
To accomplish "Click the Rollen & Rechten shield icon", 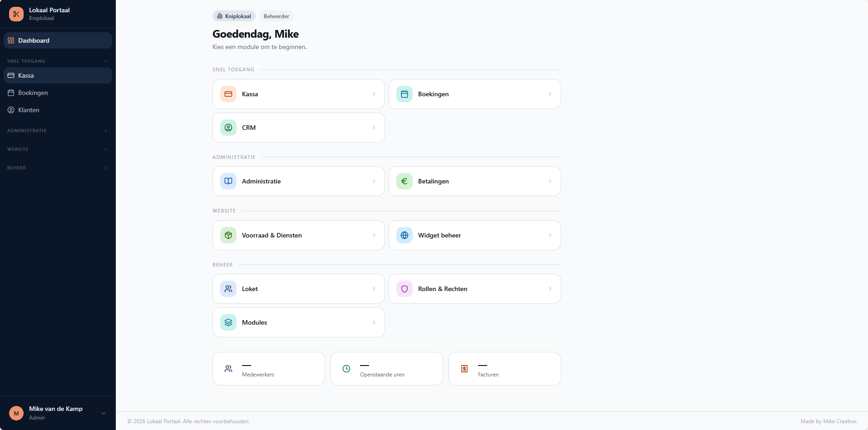I will [x=404, y=289].
